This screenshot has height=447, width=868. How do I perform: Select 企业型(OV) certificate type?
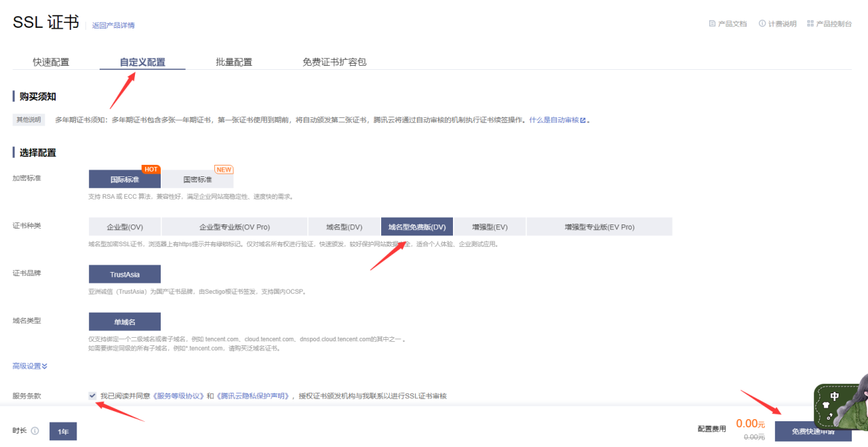[125, 226]
